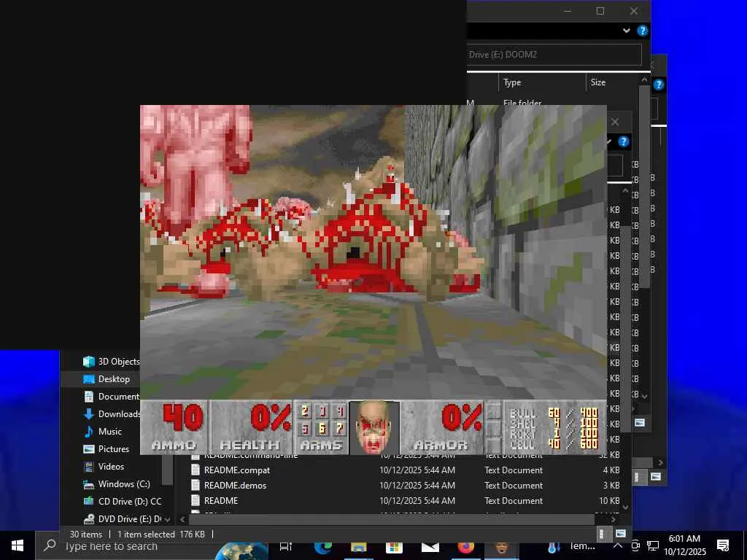Viewport: 747px width, 560px height.
Task: Open the Windows Start menu
Action: click(x=18, y=545)
